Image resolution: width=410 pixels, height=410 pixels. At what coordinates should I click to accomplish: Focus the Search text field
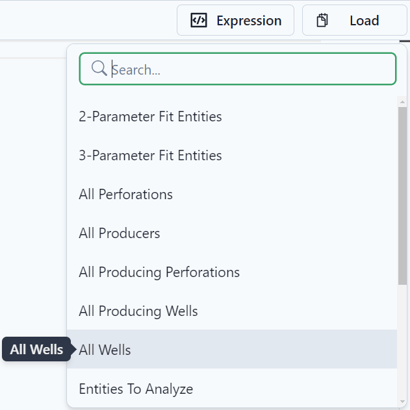[x=238, y=69]
